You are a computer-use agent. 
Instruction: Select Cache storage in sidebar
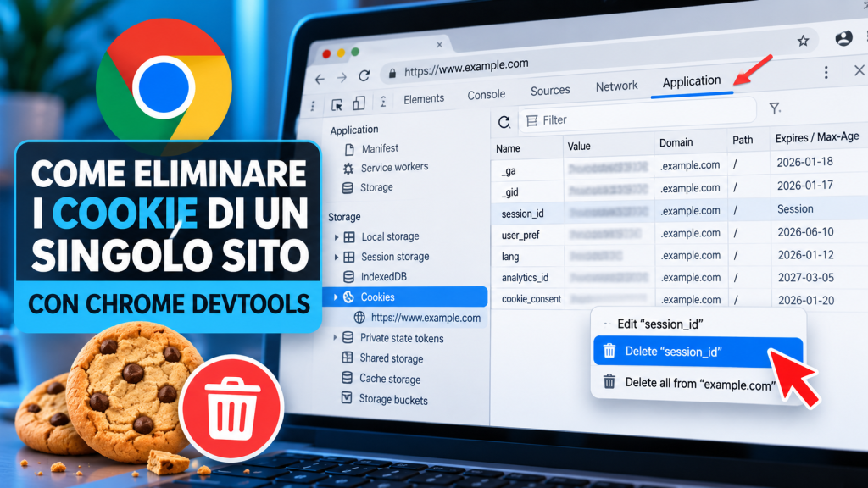pyautogui.click(x=390, y=379)
